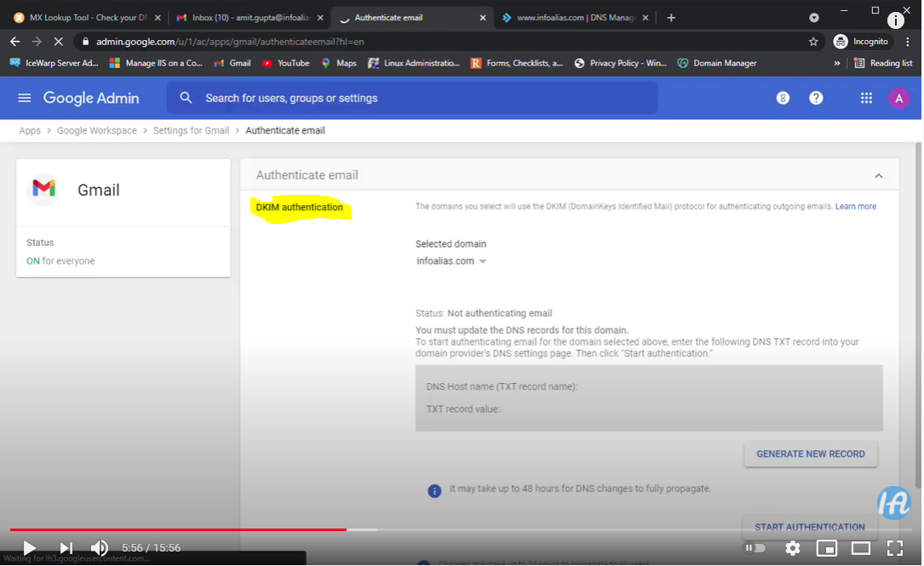Image resolution: width=924 pixels, height=566 pixels.
Task: Click the Google Admin logo
Action: coord(91,99)
